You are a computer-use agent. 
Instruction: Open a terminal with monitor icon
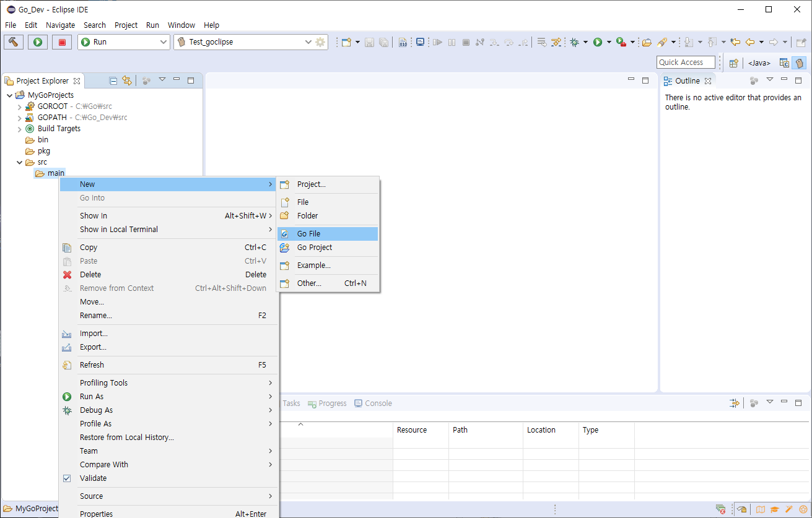tap(421, 42)
